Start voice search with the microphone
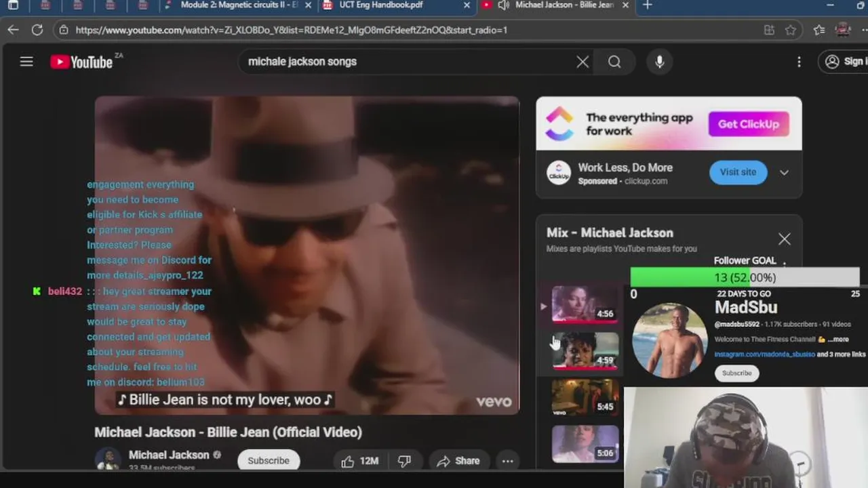 coord(659,62)
